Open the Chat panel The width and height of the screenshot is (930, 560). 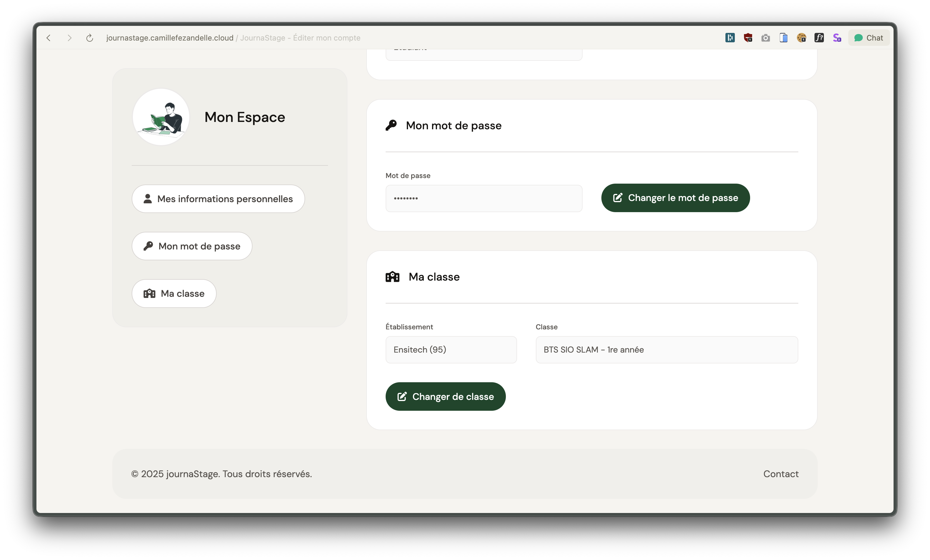(869, 38)
